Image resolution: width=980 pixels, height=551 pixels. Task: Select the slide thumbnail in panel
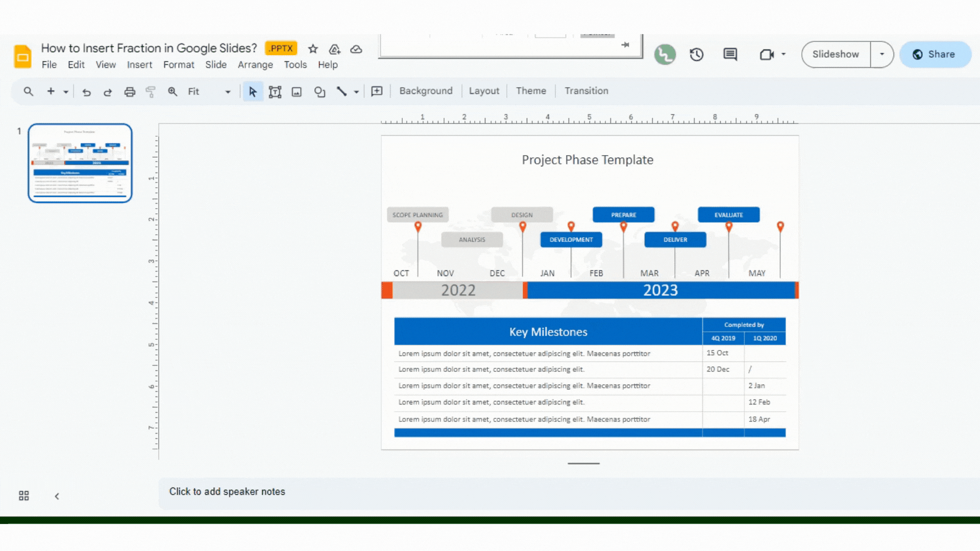pyautogui.click(x=80, y=162)
